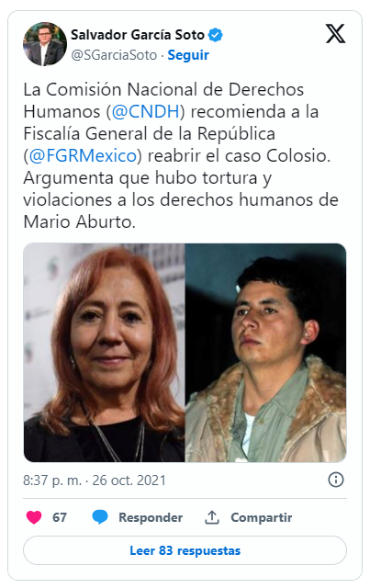Click the share upload arrow icon
The image size is (370, 588).
212,517
